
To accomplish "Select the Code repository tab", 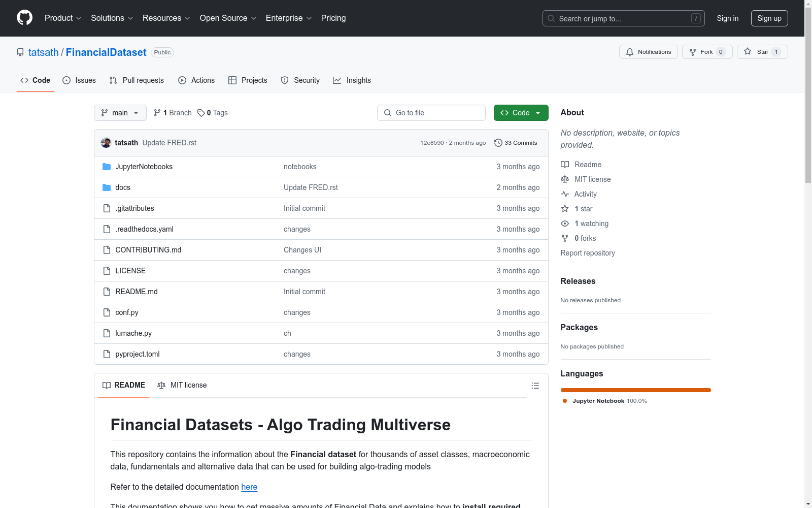I will coord(36,80).
